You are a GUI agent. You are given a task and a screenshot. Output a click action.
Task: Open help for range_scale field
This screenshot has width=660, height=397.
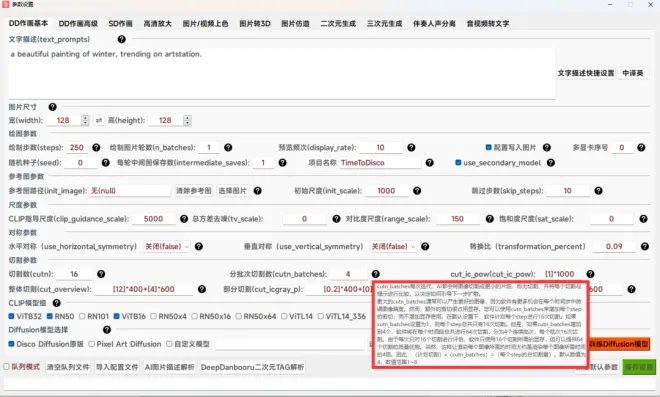coord(490,219)
